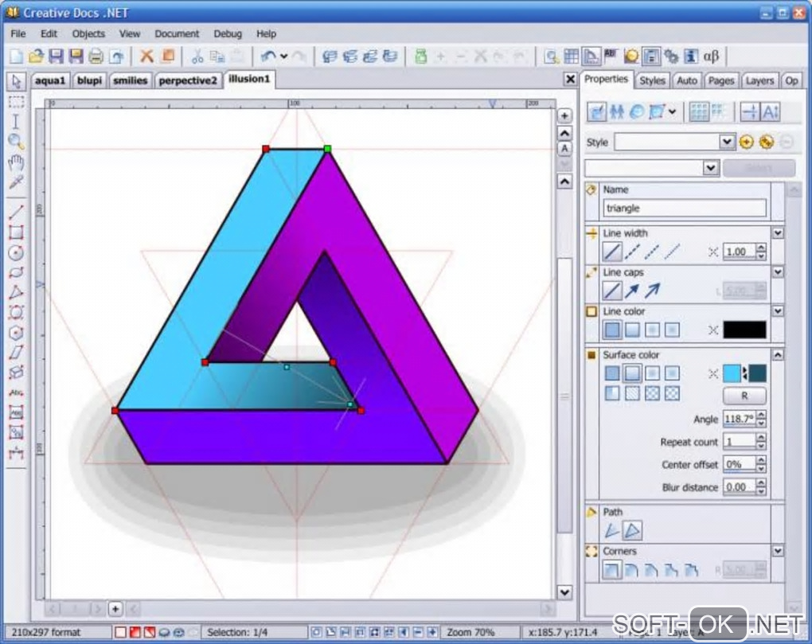The image size is (812, 644).
Task: Switch to the aqua1 document tab
Action: 50,80
